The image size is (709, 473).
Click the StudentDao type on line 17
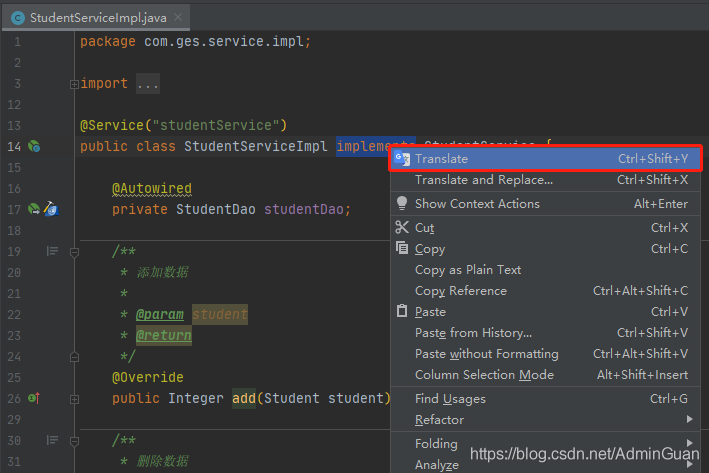click(x=216, y=209)
